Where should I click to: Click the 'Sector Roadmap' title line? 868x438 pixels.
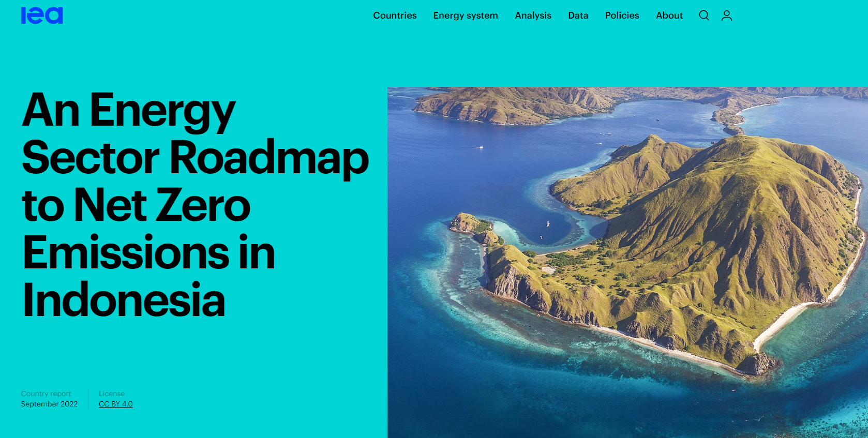pos(195,158)
